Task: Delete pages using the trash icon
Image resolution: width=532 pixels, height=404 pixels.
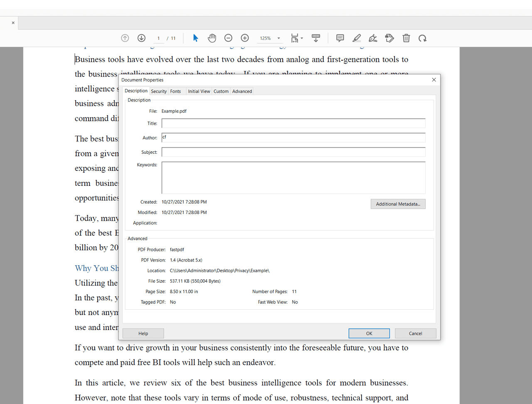Action: (x=406, y=38)
